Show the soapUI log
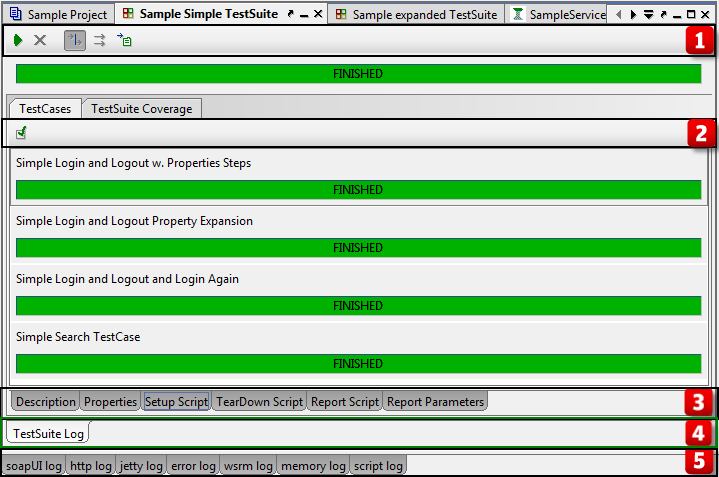 tap(33, 466)
